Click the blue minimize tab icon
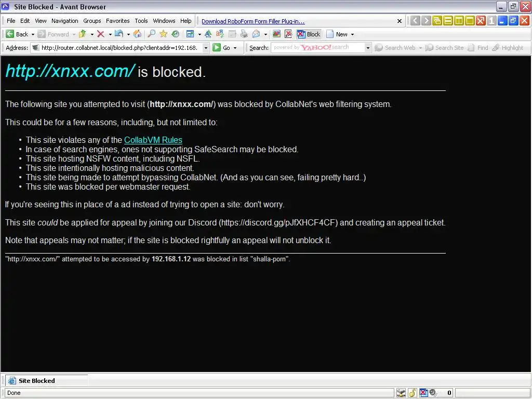532x399 pixels. [502, 21]
